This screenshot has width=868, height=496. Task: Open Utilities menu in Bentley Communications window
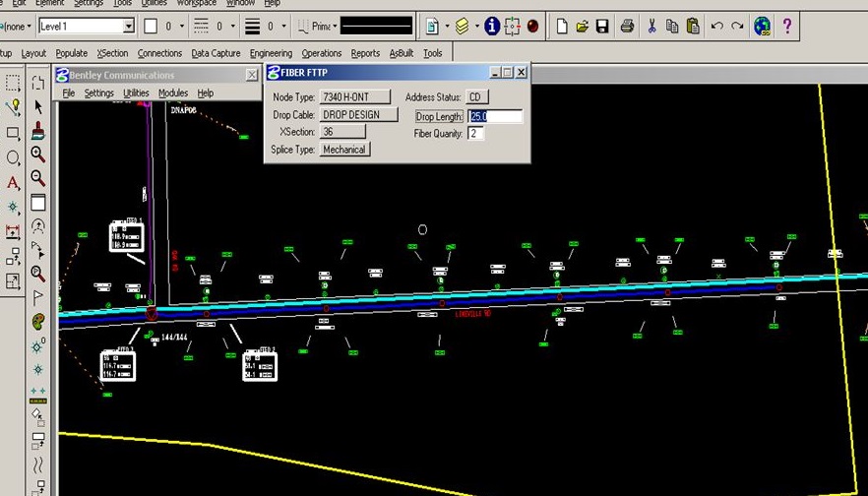tap(136, 93)
